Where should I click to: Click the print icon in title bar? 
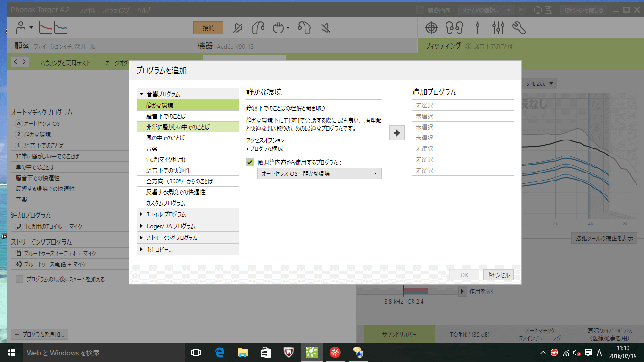click(538, 10)
